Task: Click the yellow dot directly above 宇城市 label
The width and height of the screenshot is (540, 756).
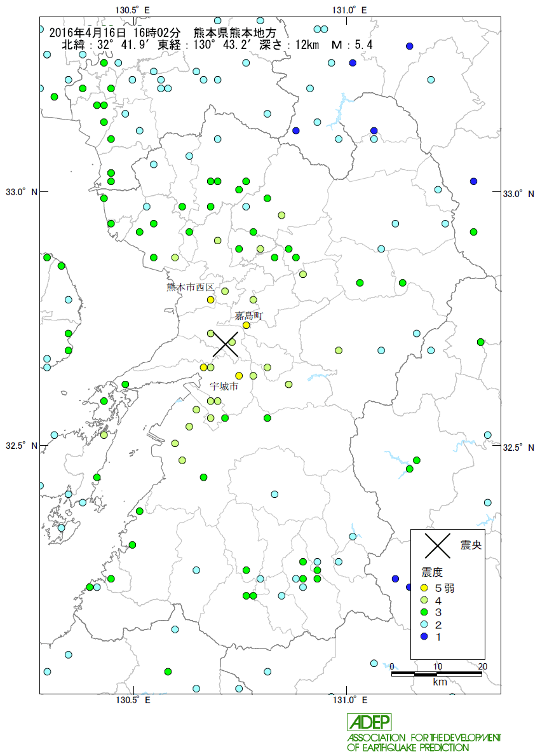Action: [239, 376]
